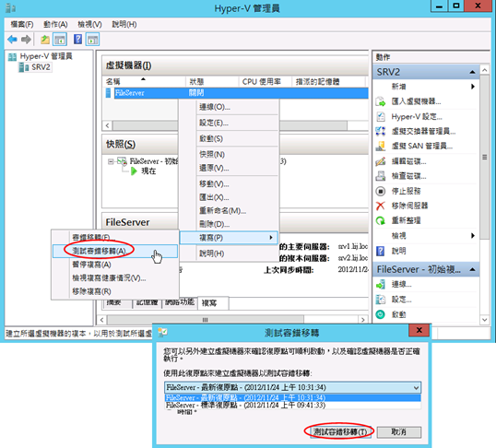The height and width of the screenshot is (448, 496).
Task: Click the Forward arrow toolbar icon
Action: pyautogui.click(x=26, y=40)
